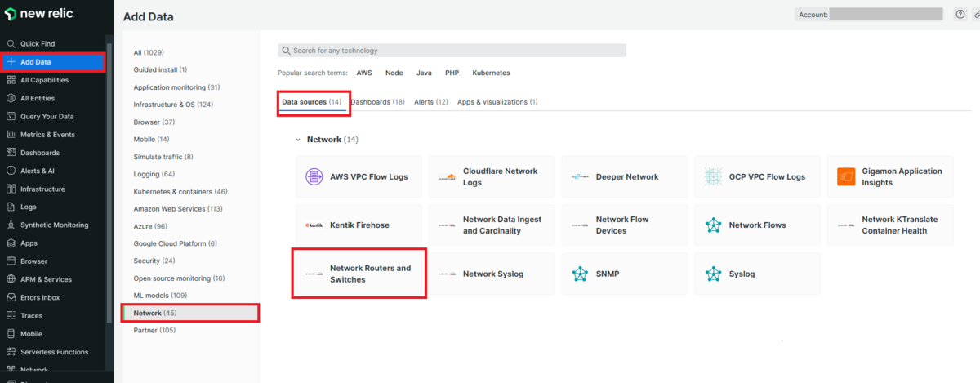Open the help question mark icon

960,14
